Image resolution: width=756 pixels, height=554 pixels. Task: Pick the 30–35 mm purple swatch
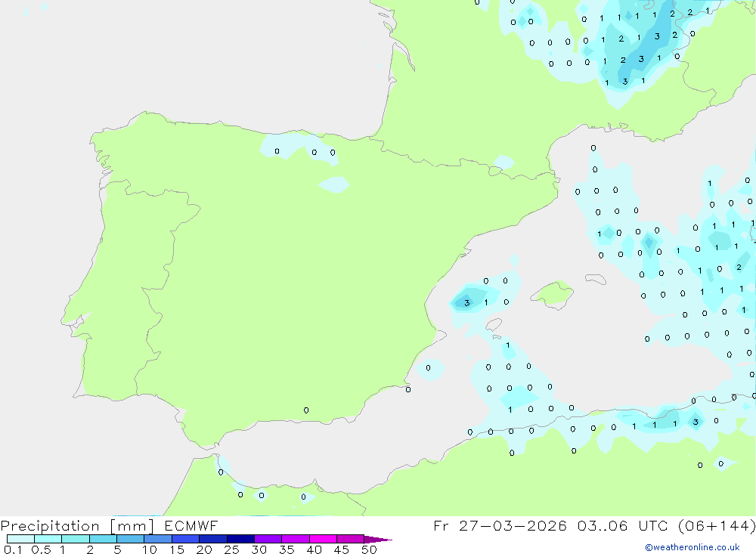(x=268, y=539)
